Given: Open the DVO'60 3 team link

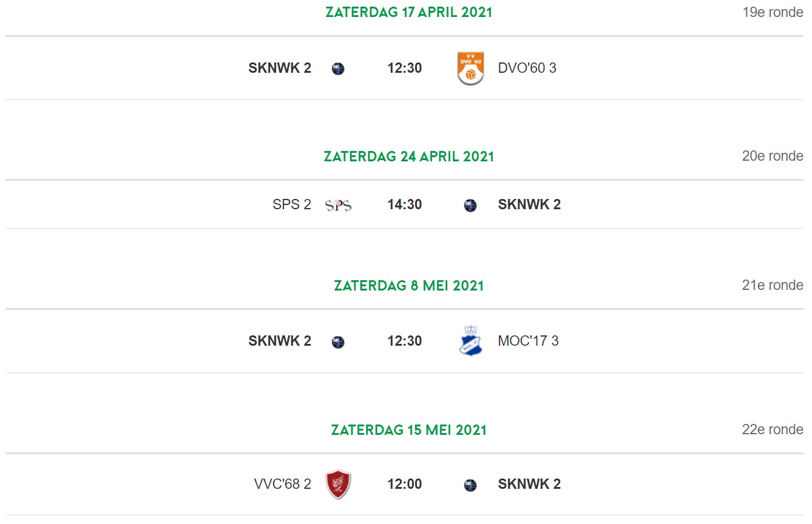Looking at the screenshot, I should coord(527,68).
